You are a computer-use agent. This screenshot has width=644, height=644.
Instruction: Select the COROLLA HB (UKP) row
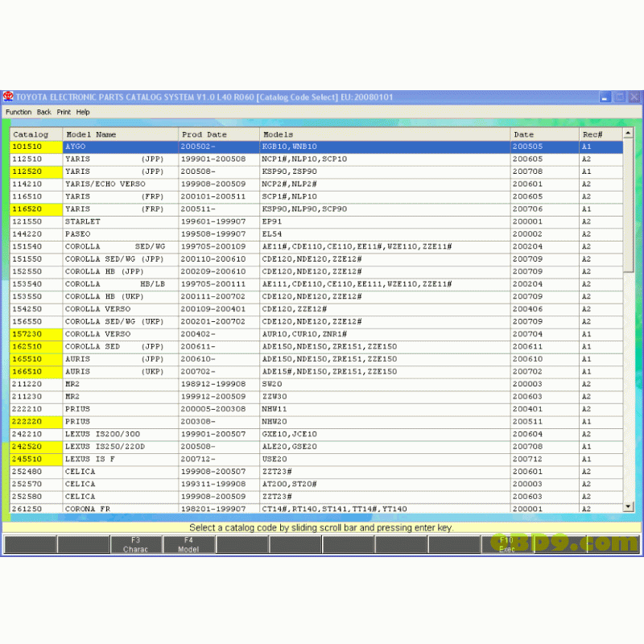pyautogui.click(x=316, y=296)
